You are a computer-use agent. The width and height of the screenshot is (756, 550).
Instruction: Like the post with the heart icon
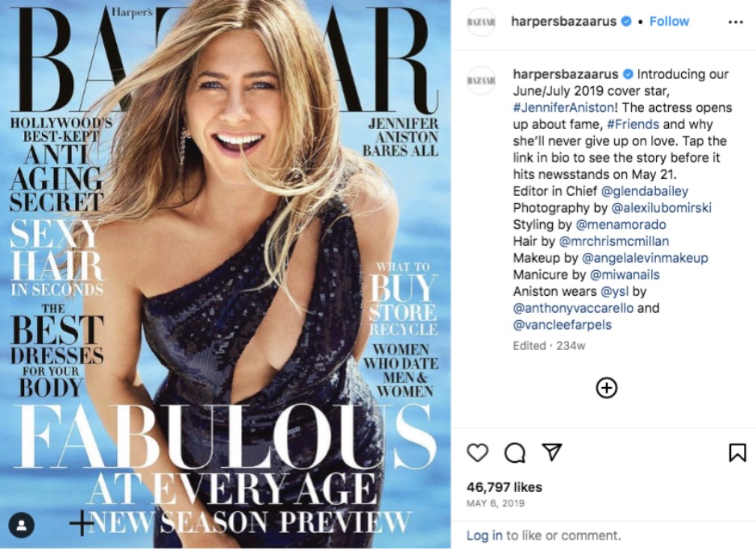[477, 452]
